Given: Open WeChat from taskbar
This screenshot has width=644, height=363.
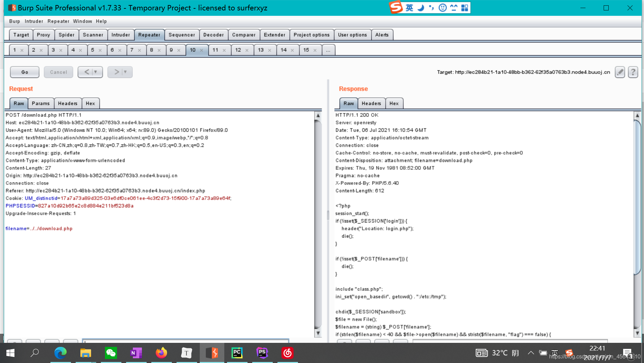Looking at the screenshot, I should (x=111, y=353).
